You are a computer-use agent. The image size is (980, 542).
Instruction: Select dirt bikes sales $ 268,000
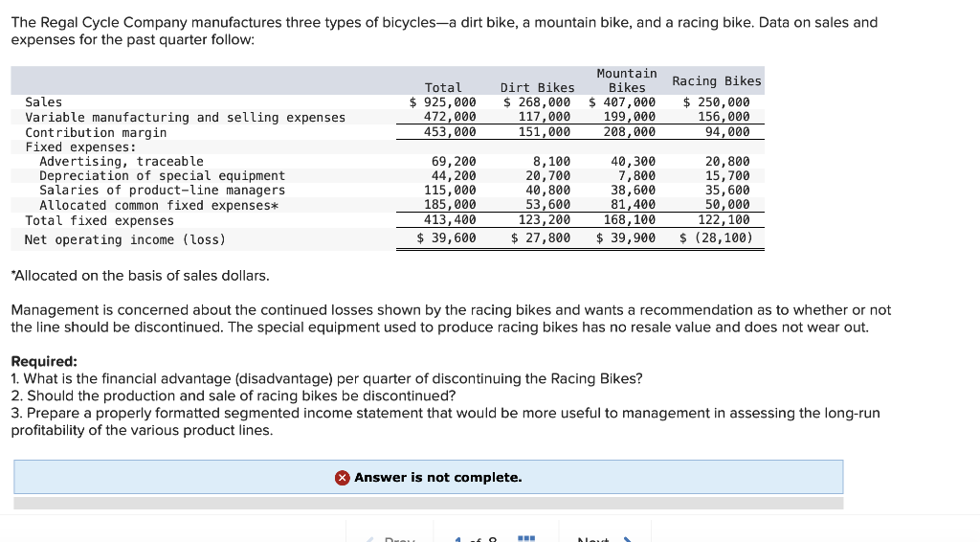537,102
